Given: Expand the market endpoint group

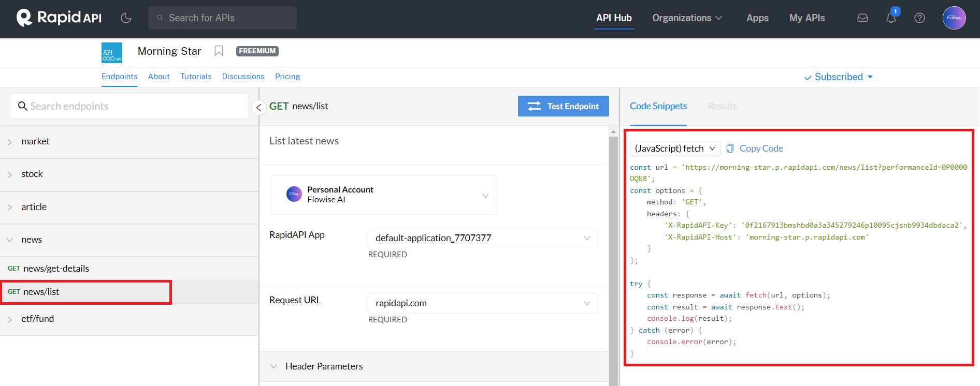Looking at the screenshot, I should coord(35,142).
